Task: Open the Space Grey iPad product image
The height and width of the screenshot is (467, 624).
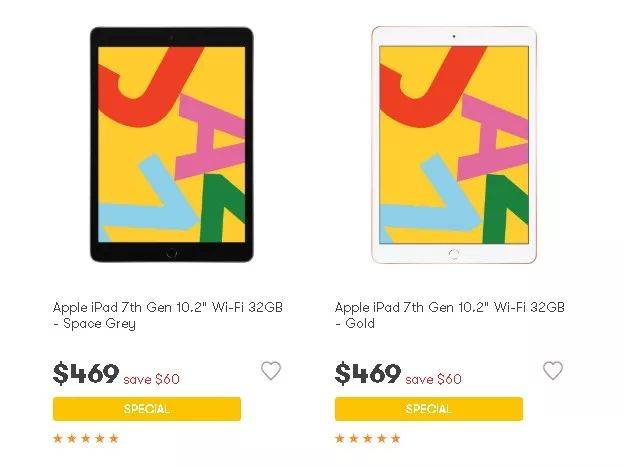Action: tap(172, 145)
